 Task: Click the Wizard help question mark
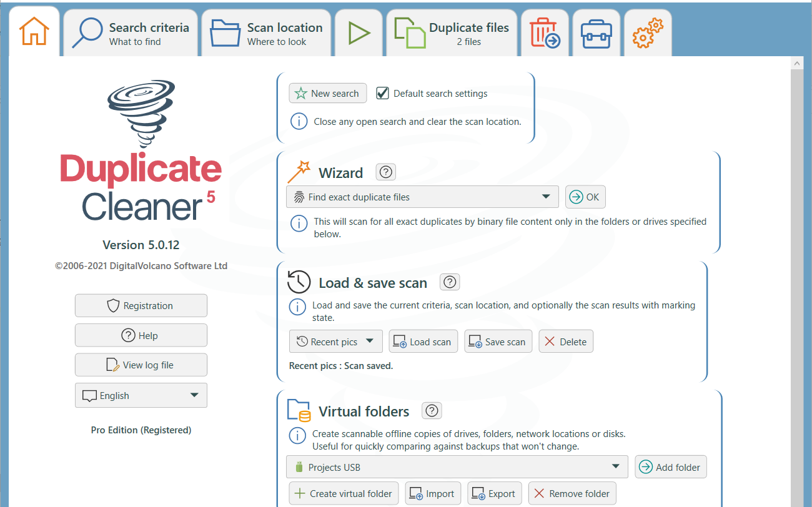(x=386, y=172)
